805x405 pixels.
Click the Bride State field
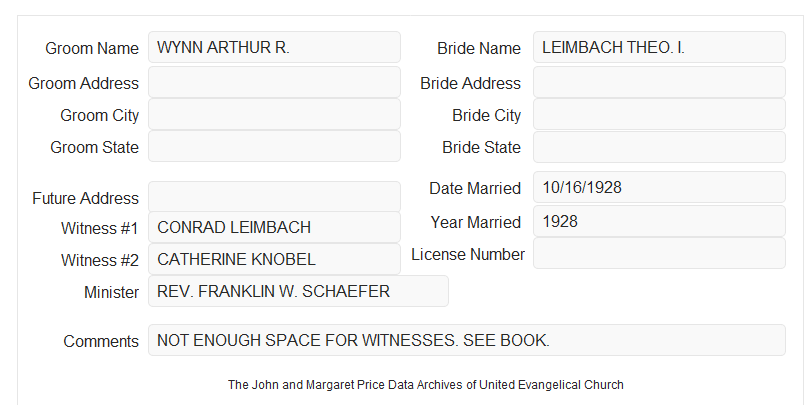click(x=659, y=147)
